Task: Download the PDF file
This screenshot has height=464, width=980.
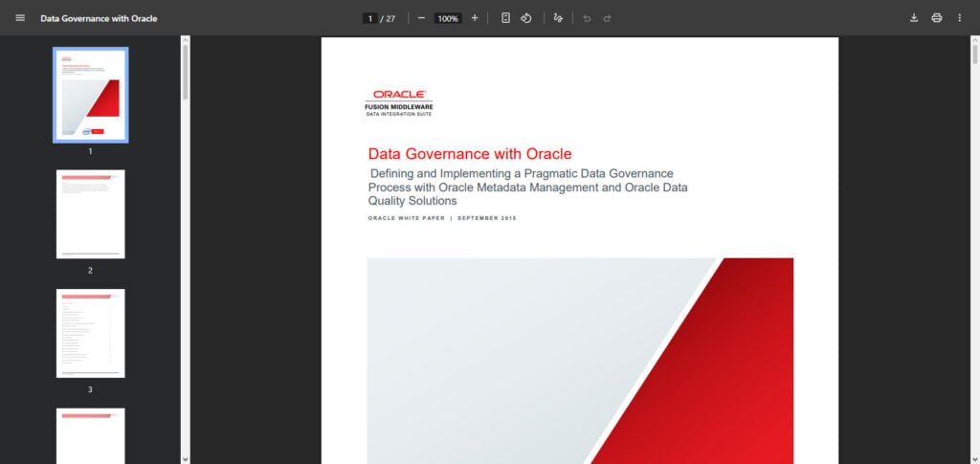Action: [914, 18]
